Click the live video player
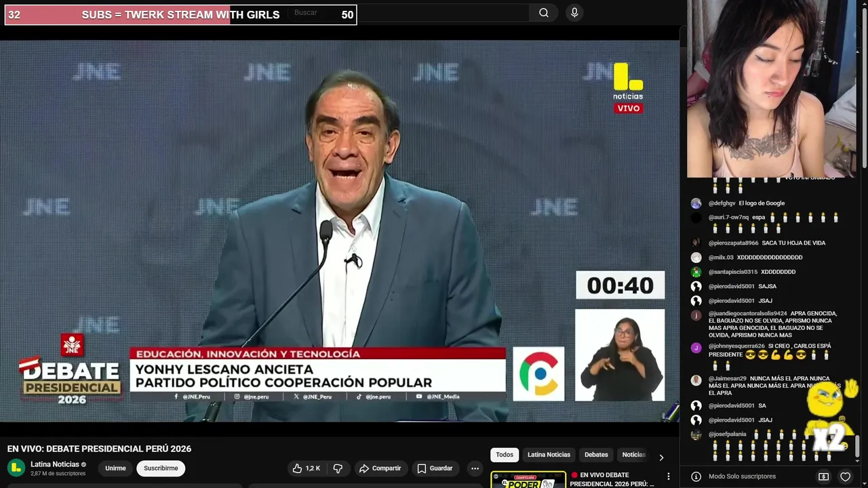The height and width of the screenshot is (488, 868). click(340, 231)
